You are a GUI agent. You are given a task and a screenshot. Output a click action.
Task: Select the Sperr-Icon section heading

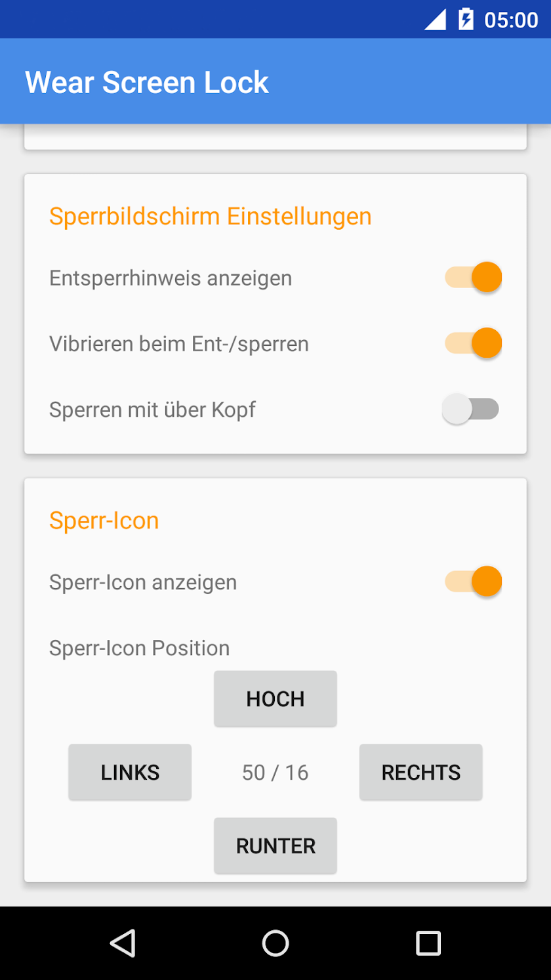coord(104,521)
